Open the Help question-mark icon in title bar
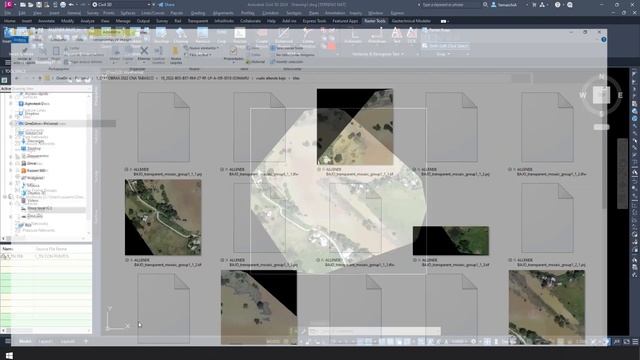This screenshot has width=640, height=360. pyautogui.click(x=558, y=5)
